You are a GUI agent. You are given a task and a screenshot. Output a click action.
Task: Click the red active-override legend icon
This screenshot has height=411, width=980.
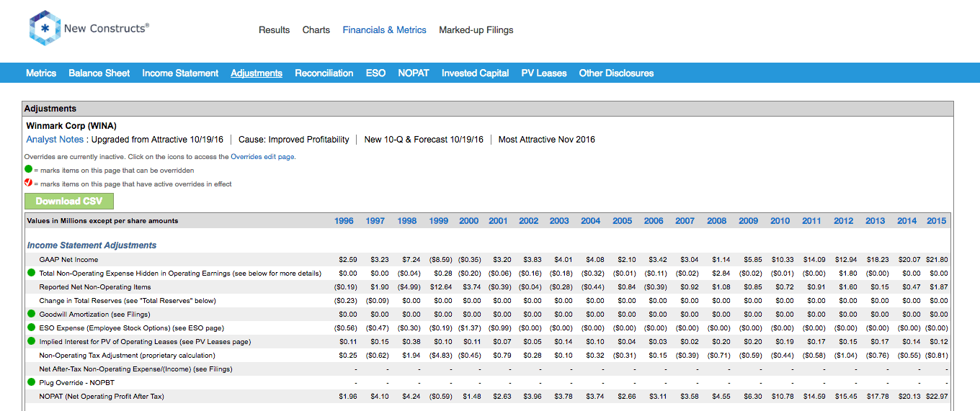(29, 184)
